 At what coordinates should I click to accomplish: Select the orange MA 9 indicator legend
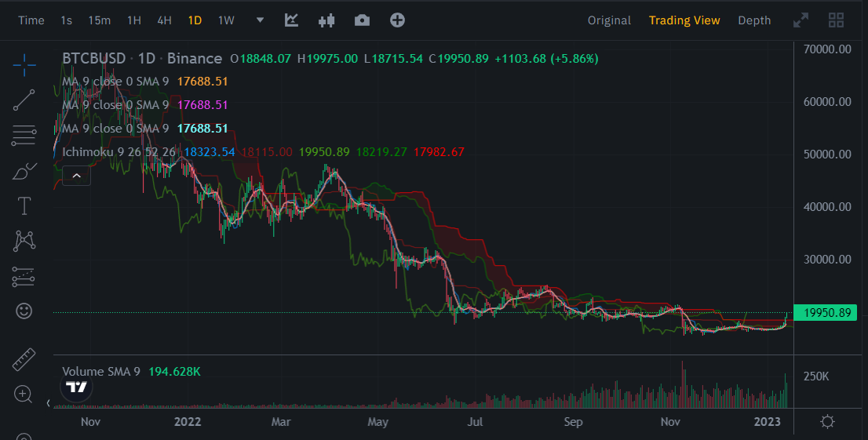(145, 82)
